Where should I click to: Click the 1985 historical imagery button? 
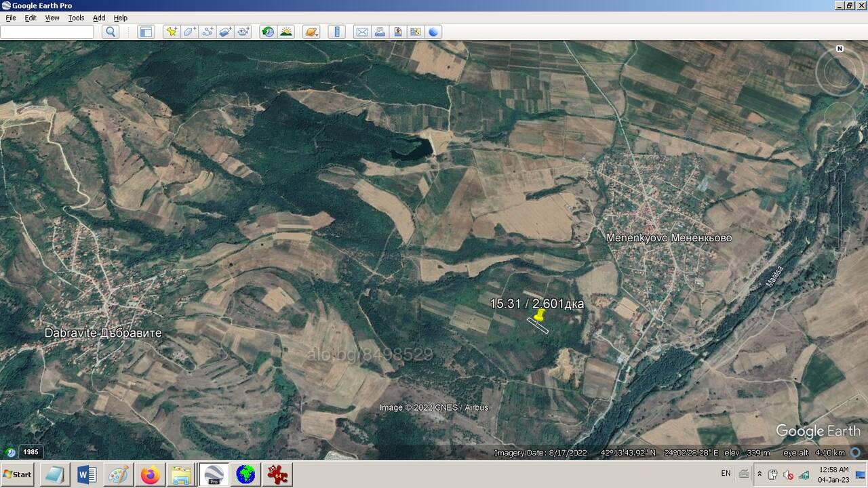click(31, 452)
